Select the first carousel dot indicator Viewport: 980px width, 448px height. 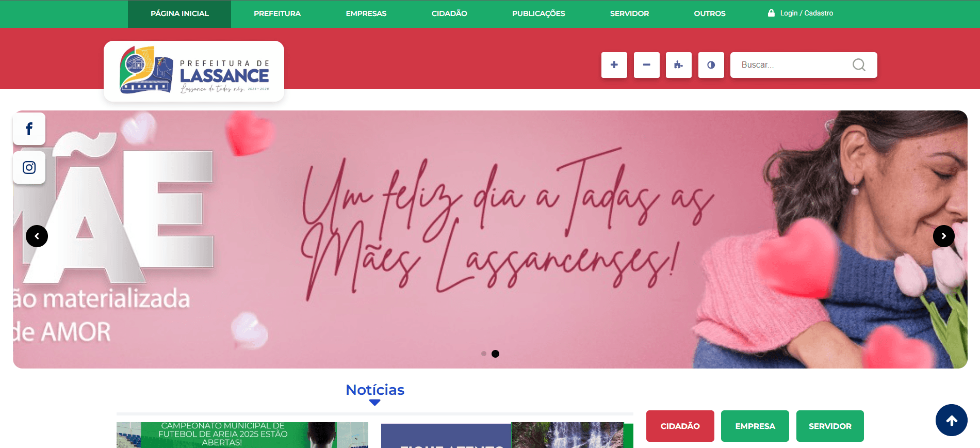483,354
